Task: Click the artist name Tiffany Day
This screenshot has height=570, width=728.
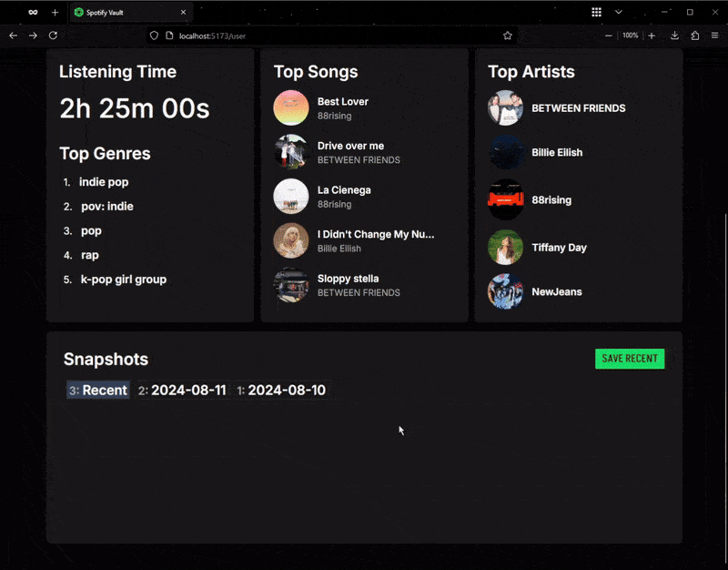Action: coord(559,248)
